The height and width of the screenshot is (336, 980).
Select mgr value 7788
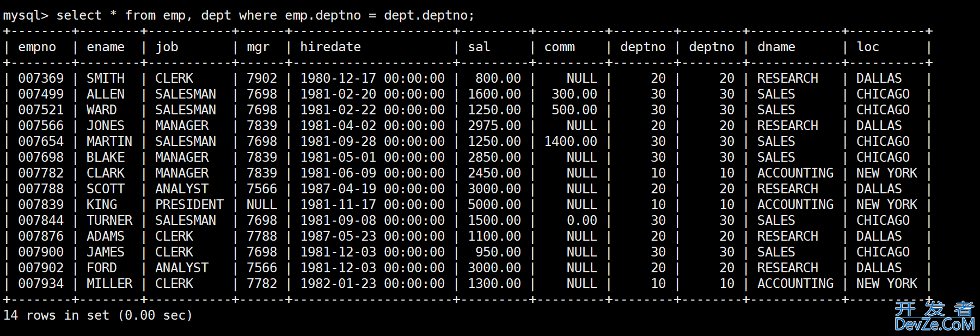[x=262, y=236]
